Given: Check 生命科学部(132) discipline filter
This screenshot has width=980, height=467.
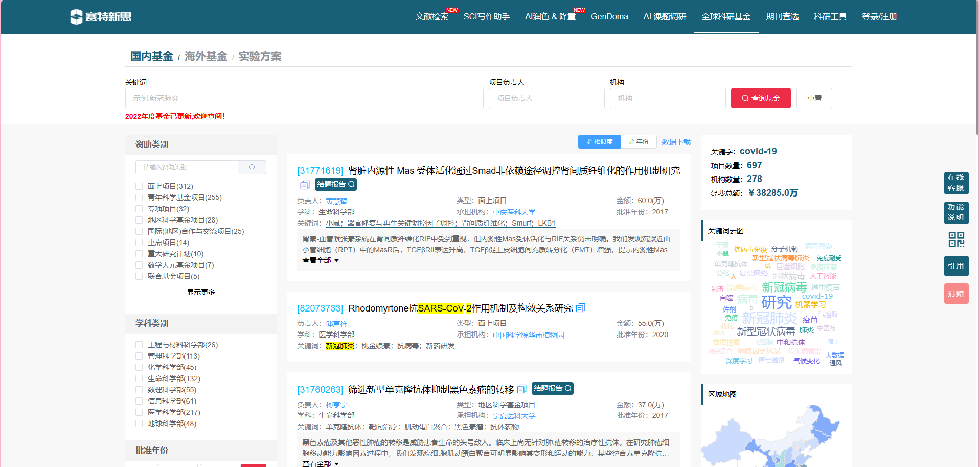Looking at the screenshot, I should [x=139, y=379].
